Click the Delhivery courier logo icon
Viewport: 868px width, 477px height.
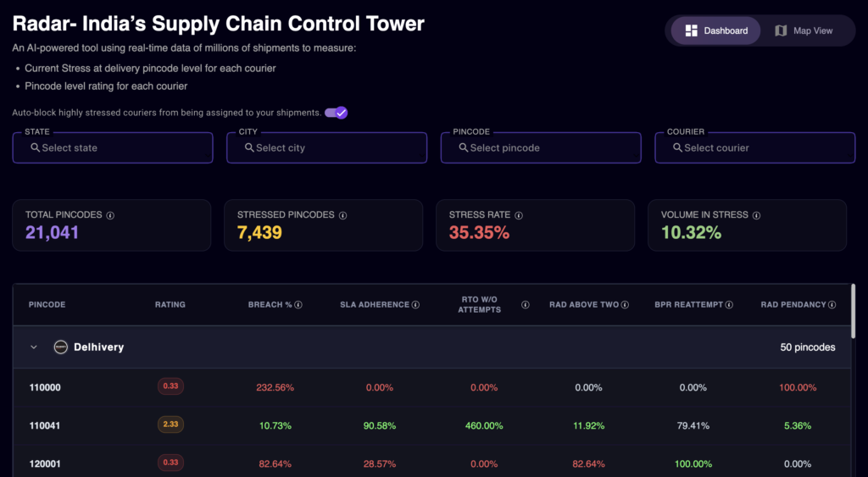[60, 347]
